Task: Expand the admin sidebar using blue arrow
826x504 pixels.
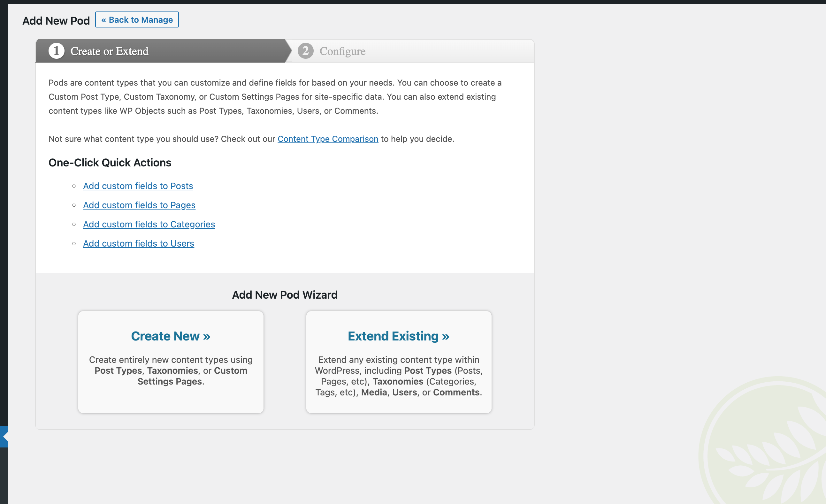Action: point(4,436)
